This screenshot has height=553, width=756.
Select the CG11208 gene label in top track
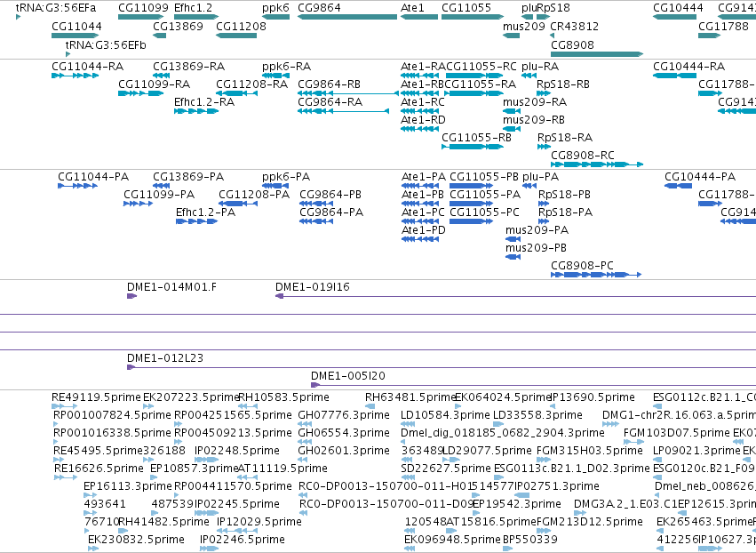(241, 26)
